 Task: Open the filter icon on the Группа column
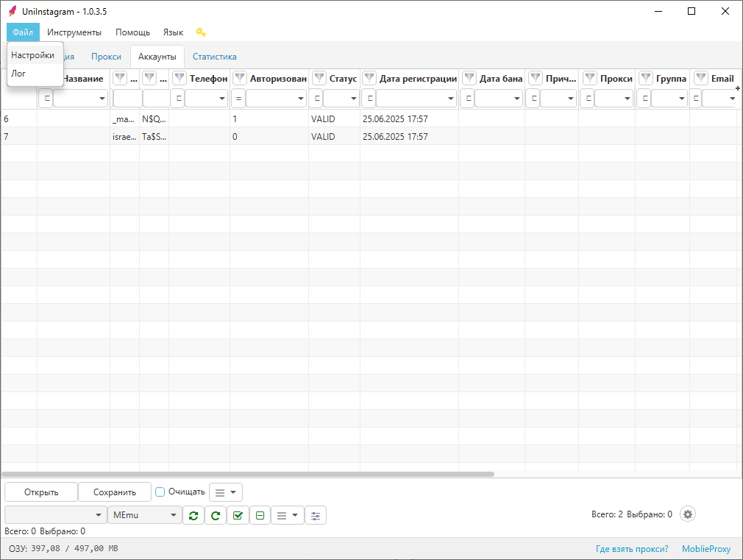click(x=646, y=78)
